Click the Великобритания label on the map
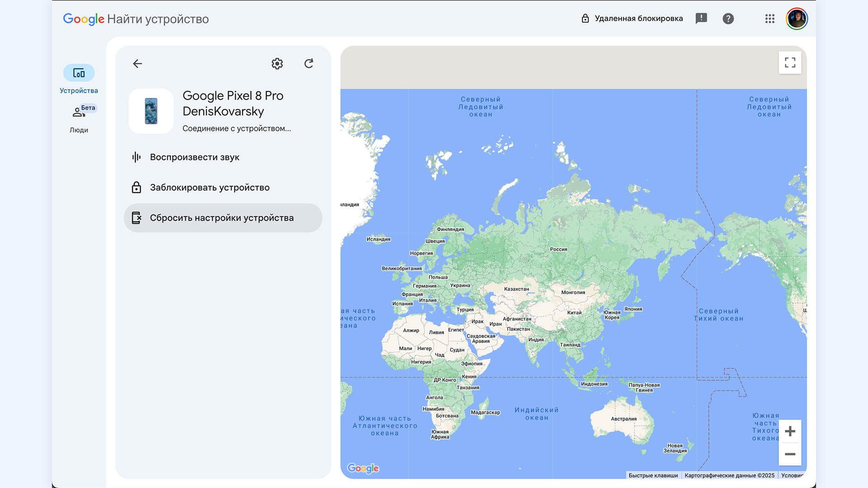The image size is (868, 488). 401,268
